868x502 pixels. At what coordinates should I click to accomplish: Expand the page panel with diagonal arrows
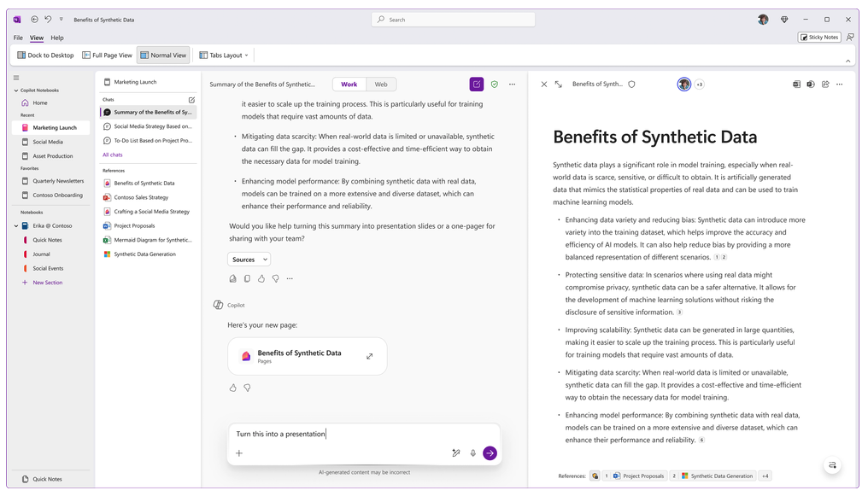[x=558, y=85]
